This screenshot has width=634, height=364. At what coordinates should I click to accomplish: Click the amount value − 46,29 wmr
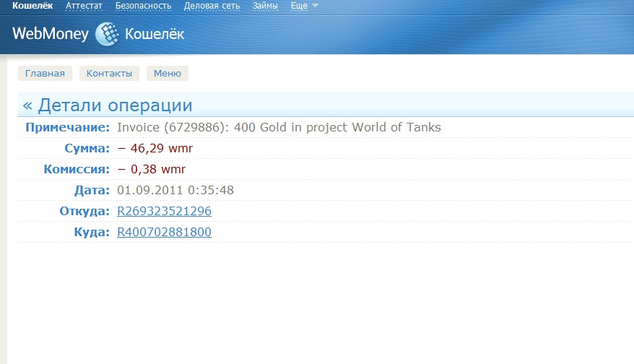coord(155,149)
